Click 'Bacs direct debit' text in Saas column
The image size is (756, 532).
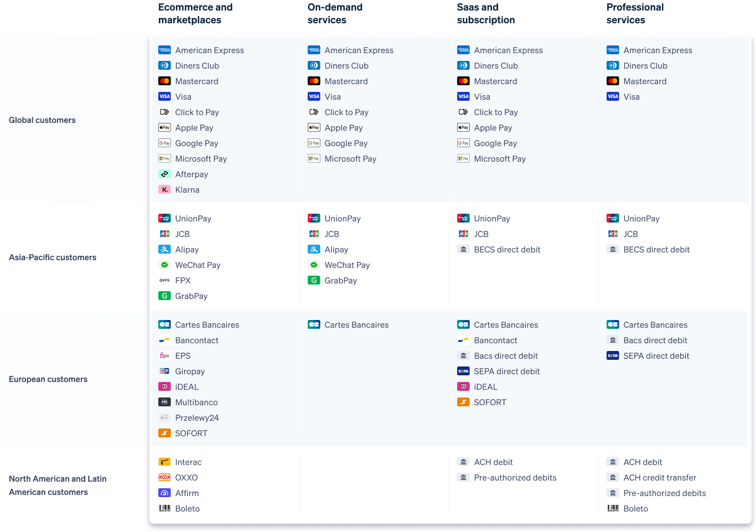click(x=506, y=356)
